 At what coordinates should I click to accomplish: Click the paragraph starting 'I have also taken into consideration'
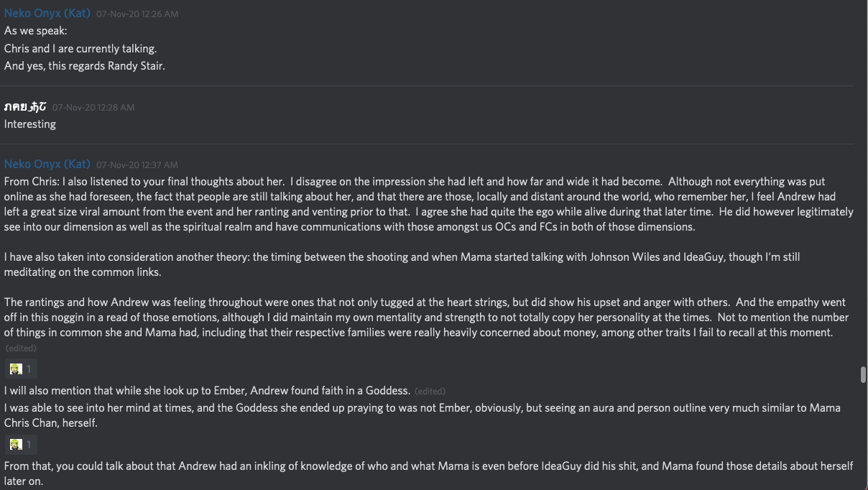click(x=402, y=264)
